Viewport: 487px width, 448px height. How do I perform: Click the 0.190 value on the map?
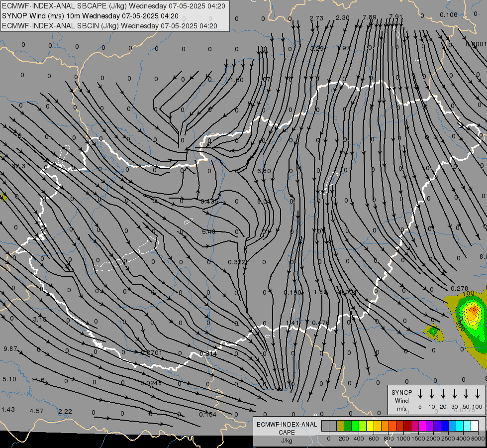[x=292, y=293]
